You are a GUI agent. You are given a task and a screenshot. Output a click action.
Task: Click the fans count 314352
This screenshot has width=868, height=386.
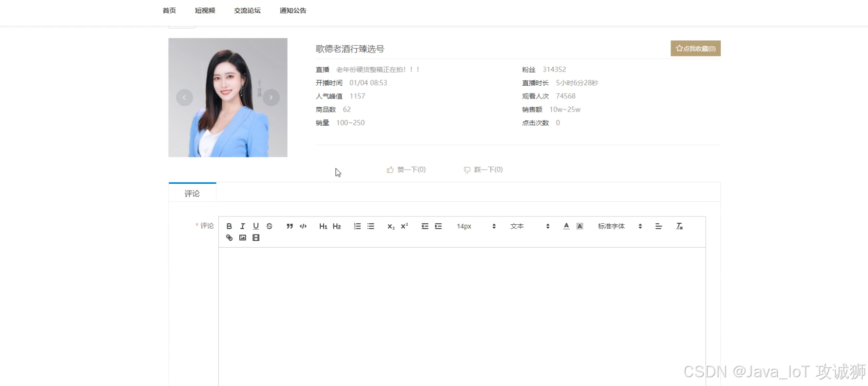pos(554,70)
